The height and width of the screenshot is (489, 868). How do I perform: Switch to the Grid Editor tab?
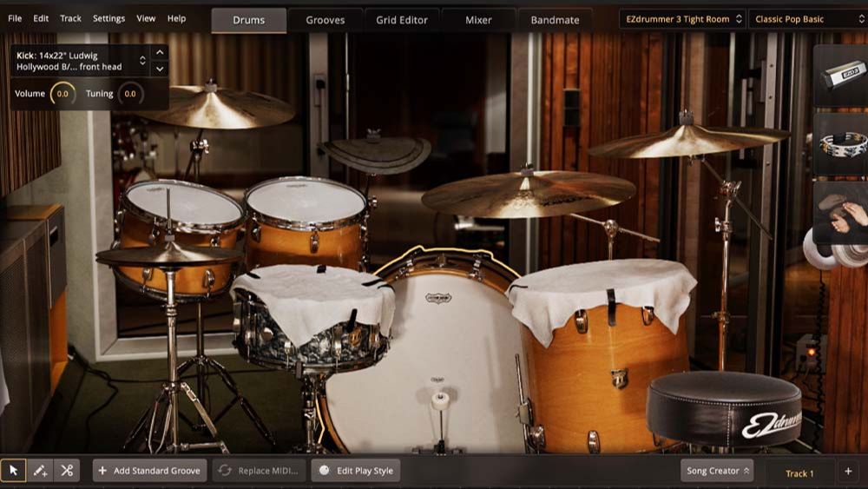[402, 20]
